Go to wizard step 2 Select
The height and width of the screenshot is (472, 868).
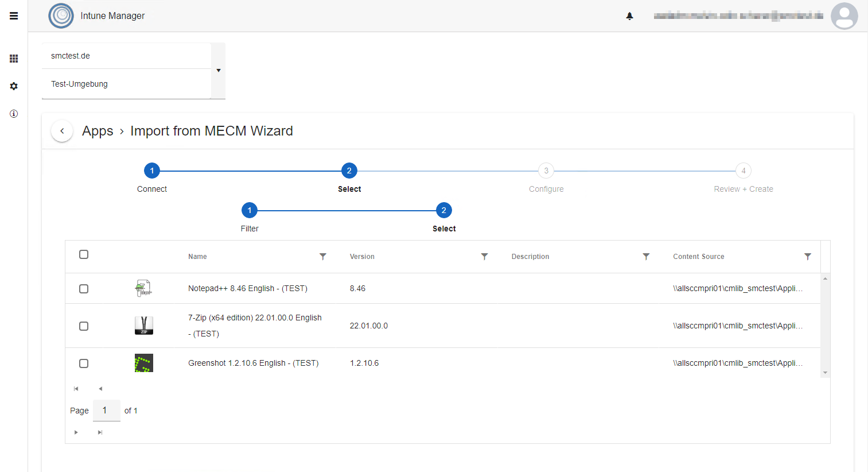(x=349, y=171)
